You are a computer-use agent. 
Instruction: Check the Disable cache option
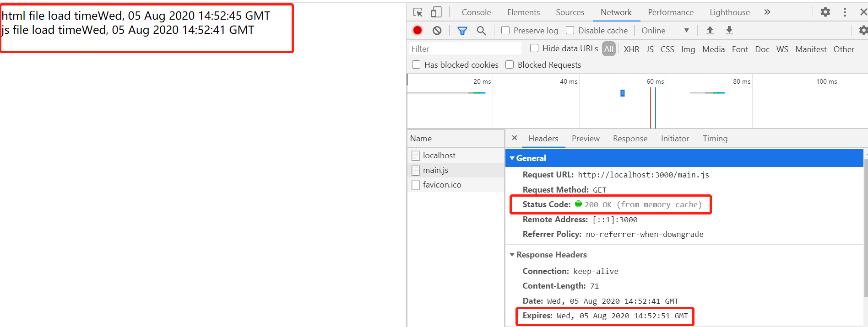coord(570,31)
